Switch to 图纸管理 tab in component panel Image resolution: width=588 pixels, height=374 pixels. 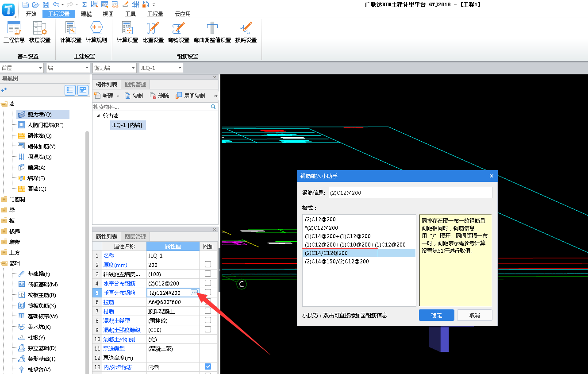pyautogui.click(x=135, y=84)
